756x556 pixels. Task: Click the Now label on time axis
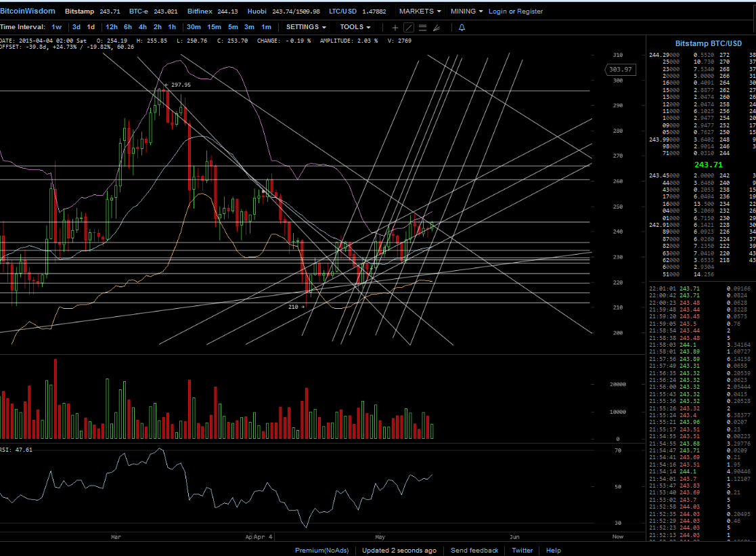618,536
